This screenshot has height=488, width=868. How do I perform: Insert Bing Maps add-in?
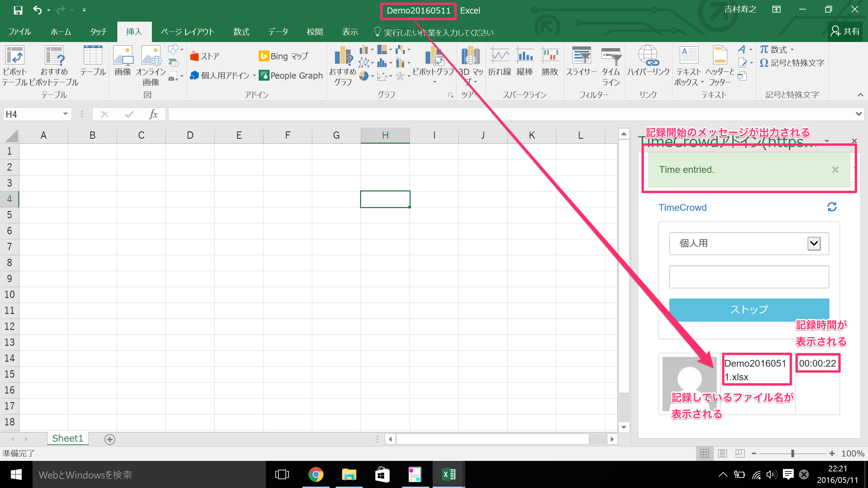[x=283, y=56]
